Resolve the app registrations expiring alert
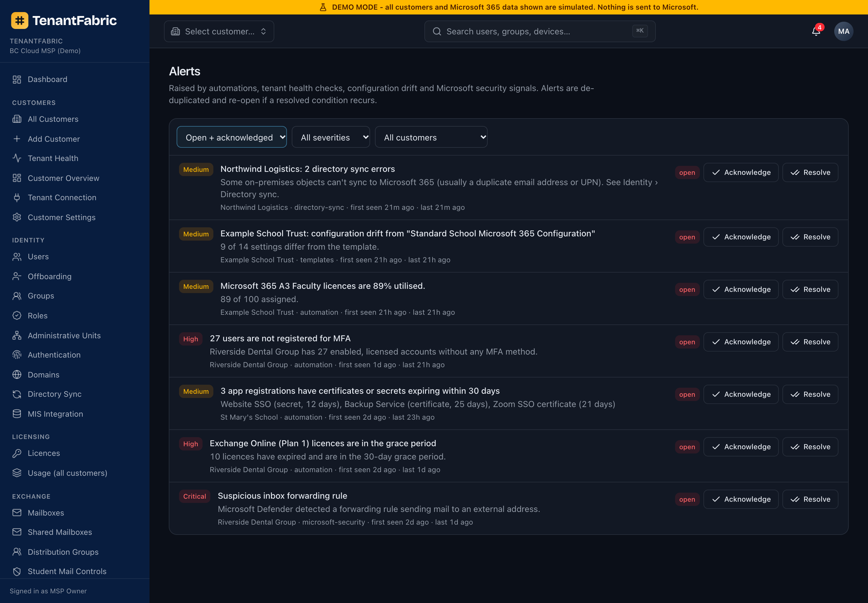 (x=810, y=394)
